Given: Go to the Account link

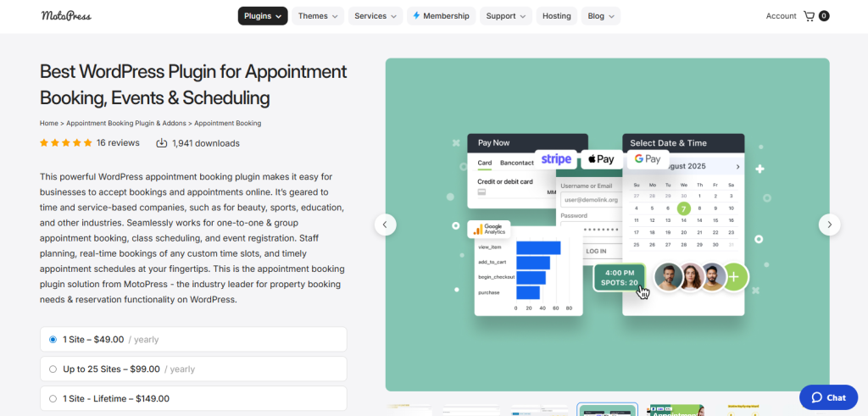Looking at the screenshot, I should [x=781, y=16].
